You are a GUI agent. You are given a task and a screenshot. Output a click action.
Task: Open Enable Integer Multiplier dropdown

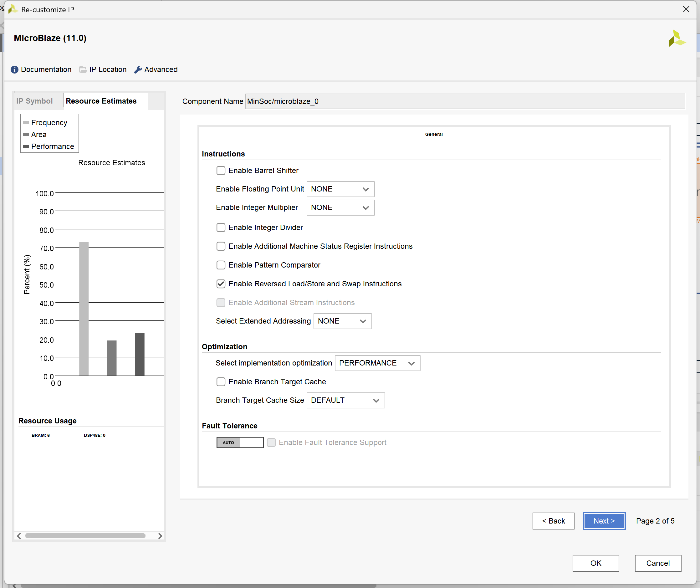point(340,208)
